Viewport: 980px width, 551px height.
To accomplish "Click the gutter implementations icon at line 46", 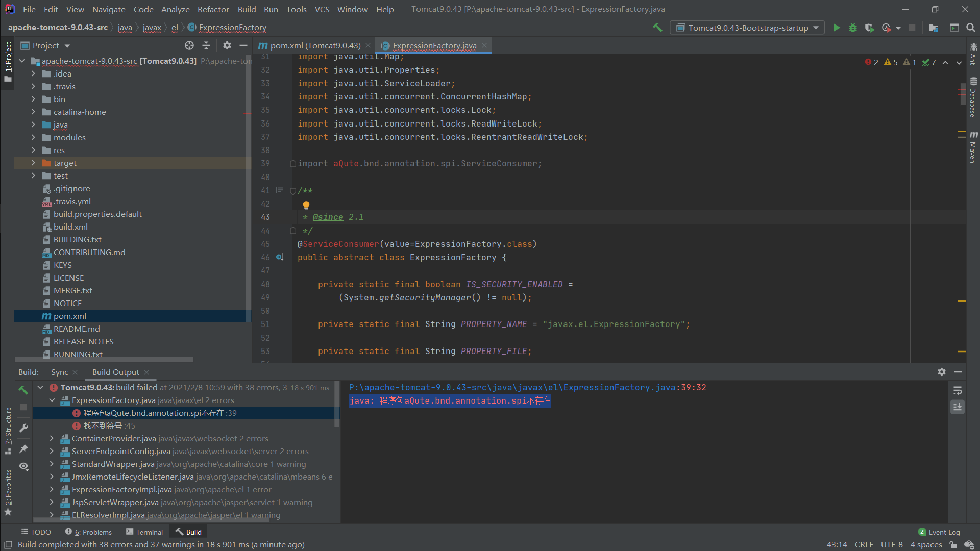I will click(x=280, y=257).
